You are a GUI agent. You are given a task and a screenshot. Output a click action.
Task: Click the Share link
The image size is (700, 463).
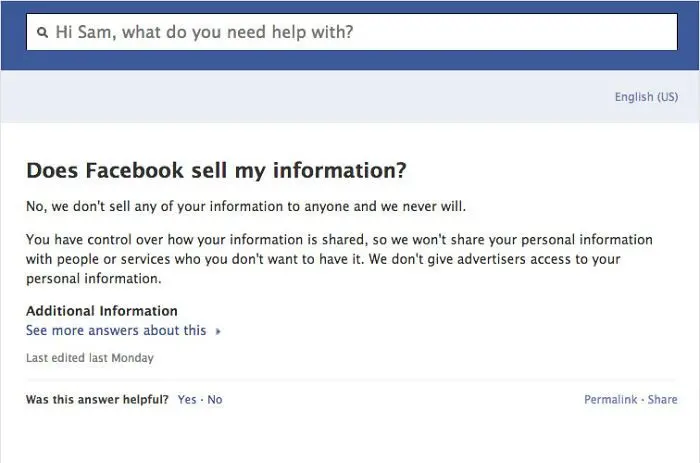tap(662, 399)
